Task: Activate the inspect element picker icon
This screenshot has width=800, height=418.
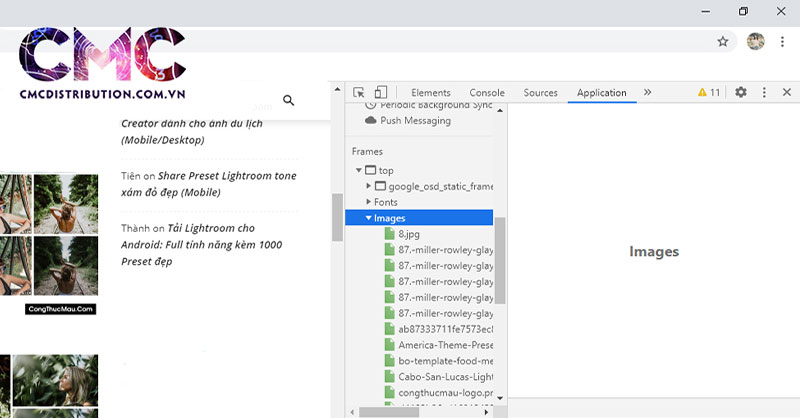Action: (359, 93)
